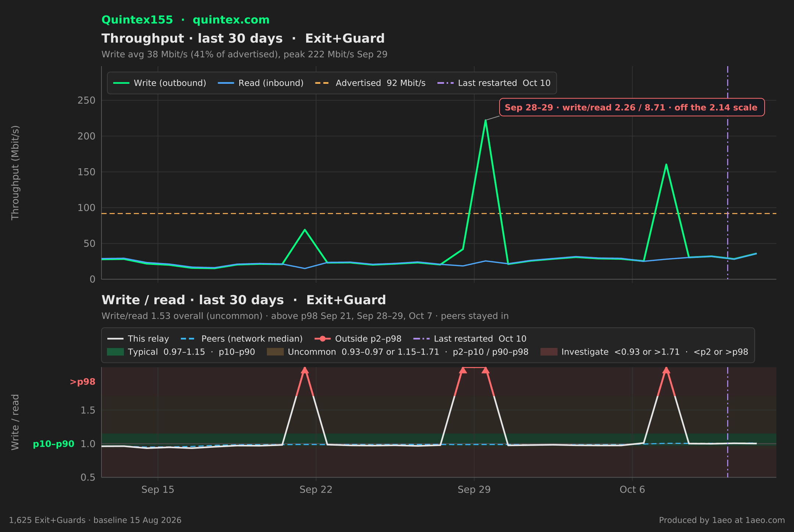Click the Sep 15 x-axis tick label
The image size is (794, 532).
tap(158, 490)
